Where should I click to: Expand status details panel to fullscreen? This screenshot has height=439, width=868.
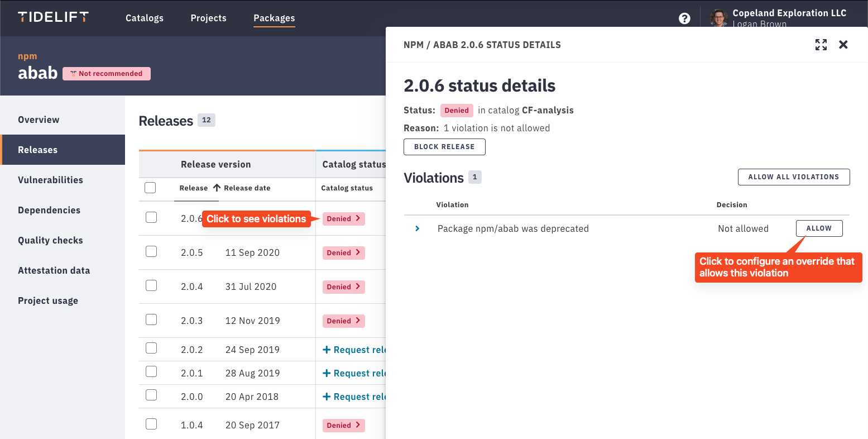click(x=821, y=45)
